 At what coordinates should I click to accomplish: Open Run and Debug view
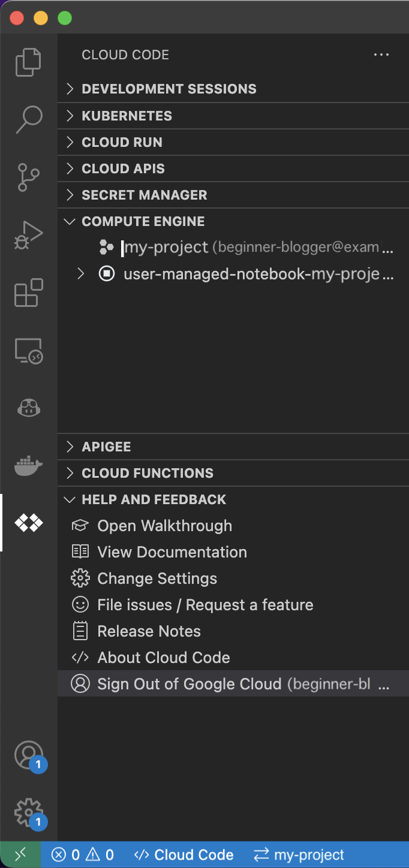coord(28,235)
